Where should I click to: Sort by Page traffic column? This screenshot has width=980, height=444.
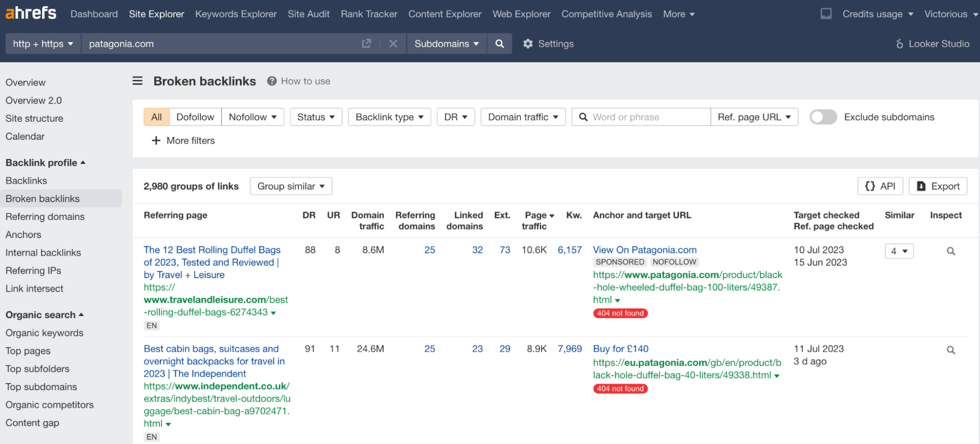coord(538,220)
